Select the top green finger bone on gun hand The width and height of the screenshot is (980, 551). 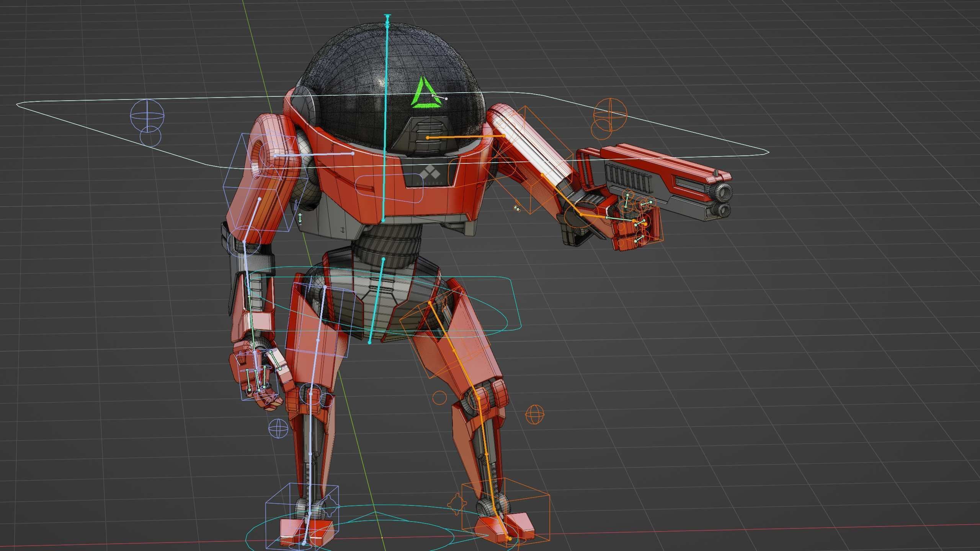tap(627, 201)
